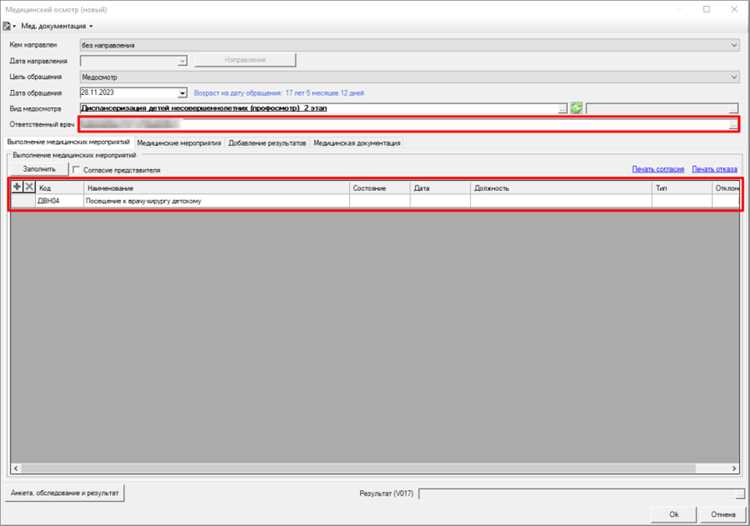Open the Дата обращения date picker
This screenshot has height=526, width=750.
tap(182, 92)
